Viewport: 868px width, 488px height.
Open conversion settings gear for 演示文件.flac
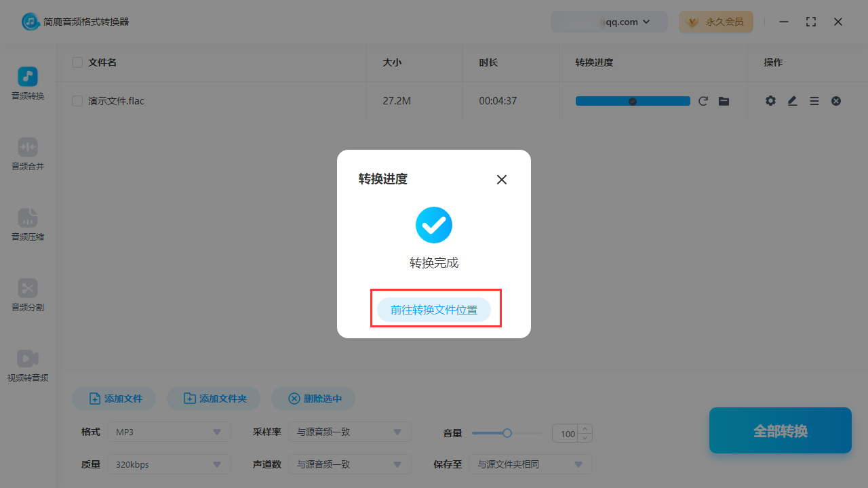[770, 100]
